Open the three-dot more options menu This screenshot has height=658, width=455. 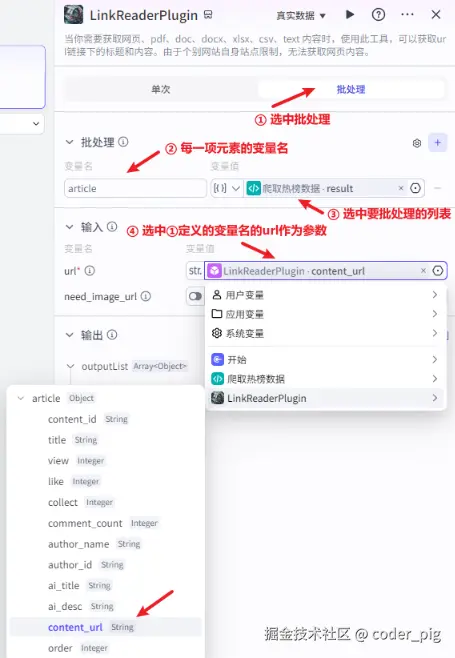pos(407,15)
